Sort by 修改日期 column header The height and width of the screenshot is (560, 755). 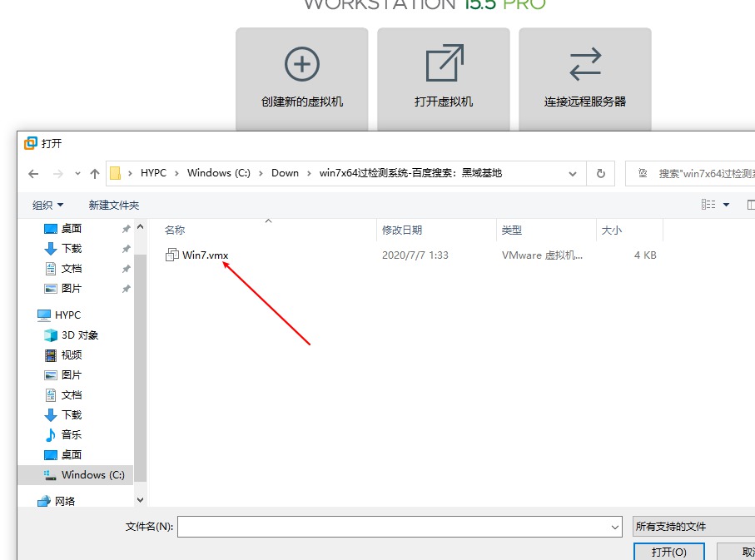pos(402,230)
